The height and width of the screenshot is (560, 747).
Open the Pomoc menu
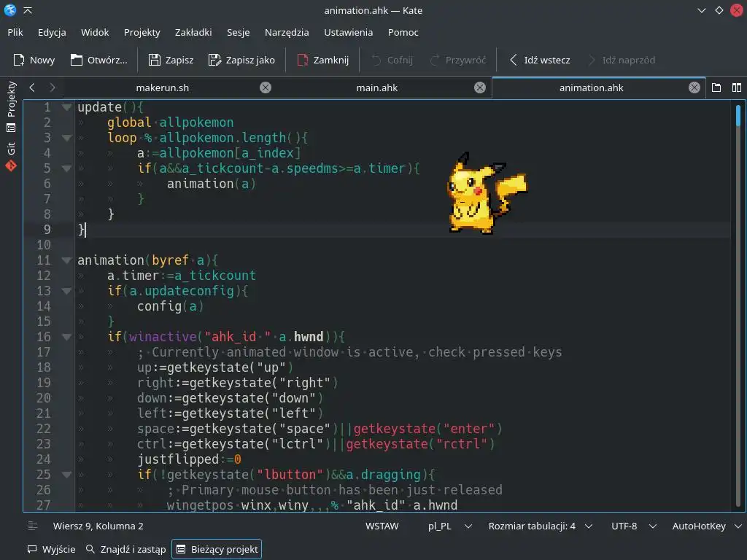(x=403, y=32)
